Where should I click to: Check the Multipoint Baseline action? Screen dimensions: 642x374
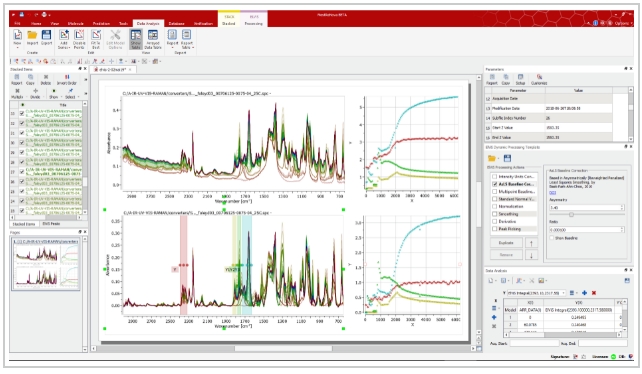494,192
